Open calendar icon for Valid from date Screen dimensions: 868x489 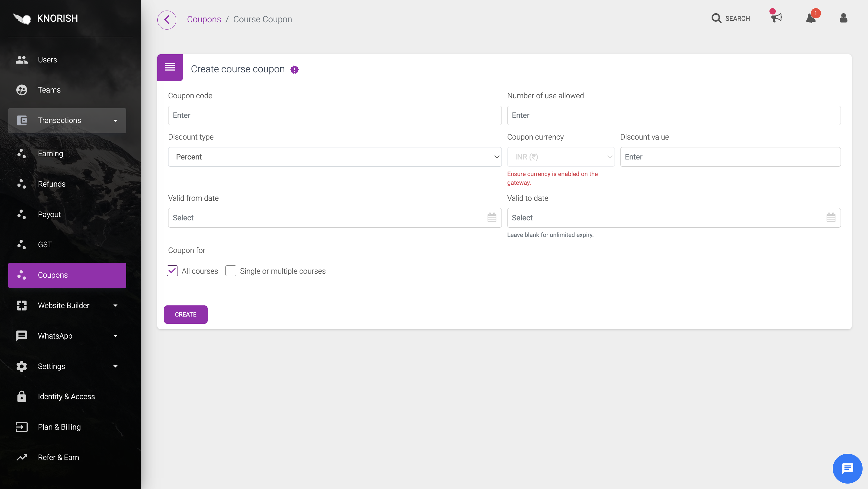[x=492, y=218]
